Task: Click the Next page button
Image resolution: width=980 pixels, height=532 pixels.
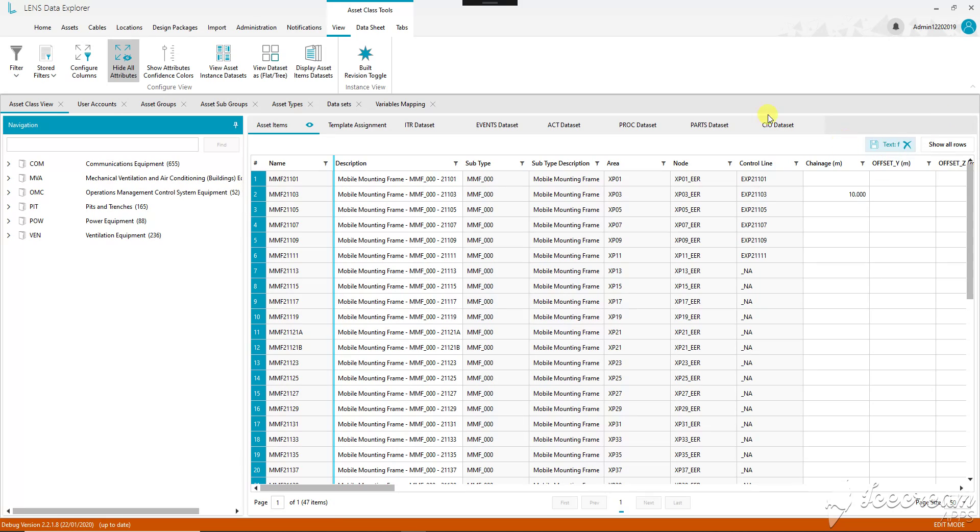Action: [x=649, y=503]
